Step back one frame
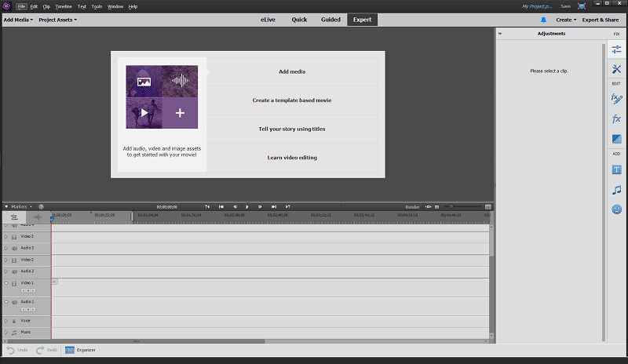The image size is (628, 364). pyautogui.click(x=235, y=207)
